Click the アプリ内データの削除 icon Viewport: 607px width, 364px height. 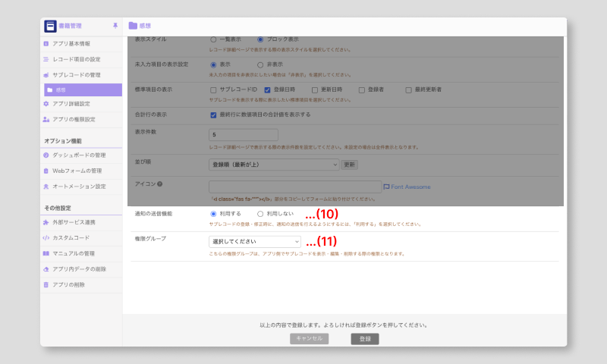pyautogui.click(x=46, y=269)
